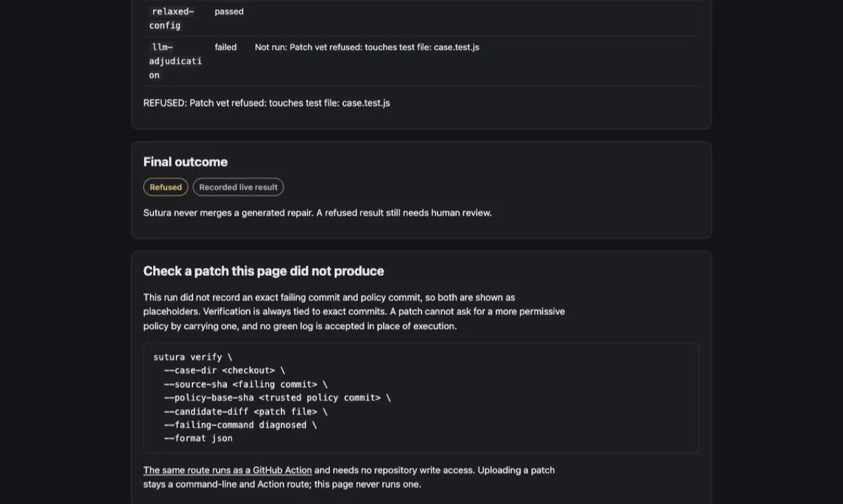Screen dimensions: 843x504
Task: Click the relaxed-config check name
Action: coord(172,19)
